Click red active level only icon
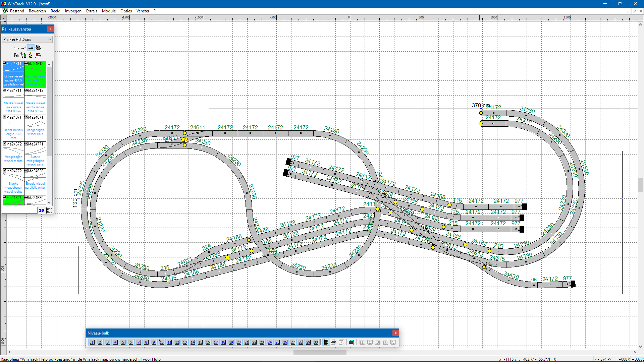 click(334, 342)
